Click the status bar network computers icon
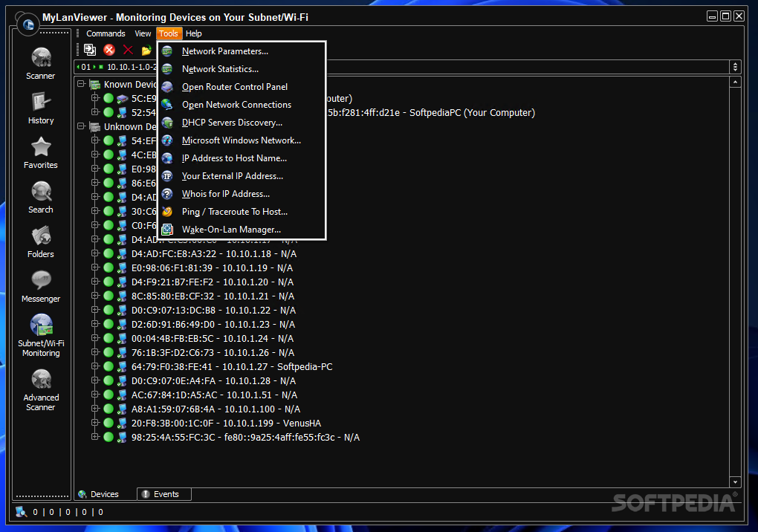Screen dimensions: 758x532 (21, 512)
